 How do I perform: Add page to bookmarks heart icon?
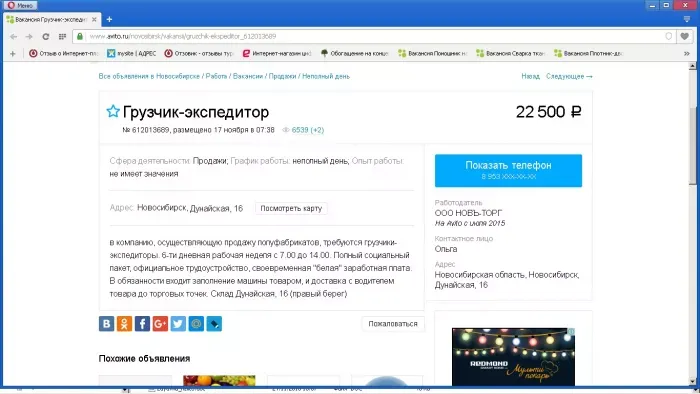(684, 36)
